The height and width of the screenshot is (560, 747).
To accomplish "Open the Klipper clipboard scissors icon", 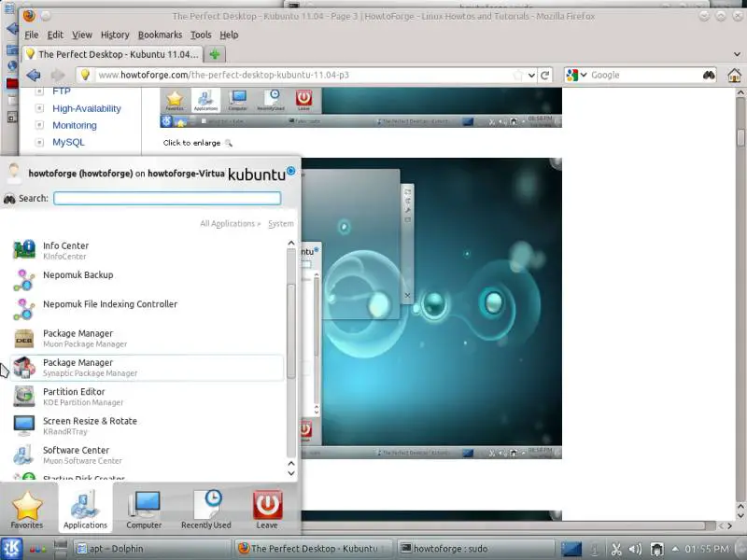I will point(616,549).
